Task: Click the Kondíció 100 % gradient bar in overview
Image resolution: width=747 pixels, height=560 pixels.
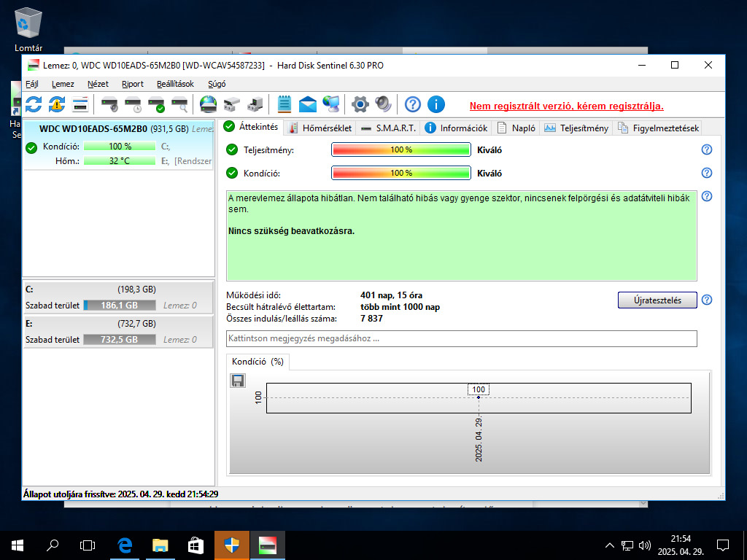Action: (401, 173)
